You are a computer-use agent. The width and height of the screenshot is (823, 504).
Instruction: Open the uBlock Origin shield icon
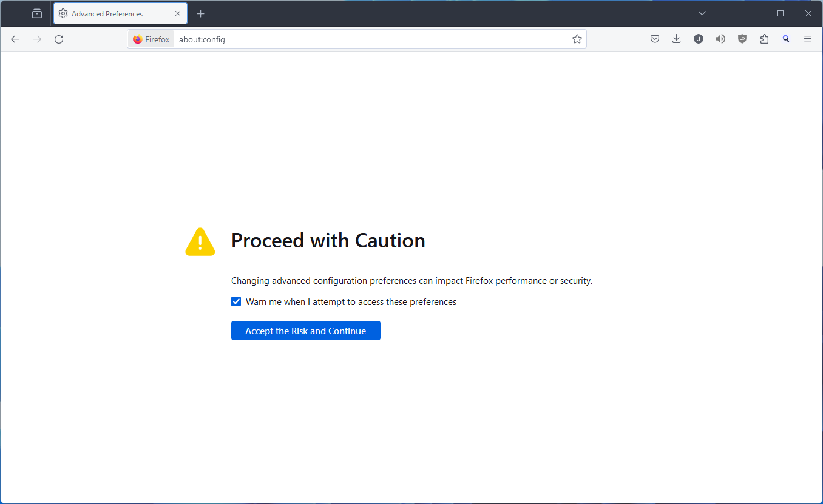click(x=742, y=39)
